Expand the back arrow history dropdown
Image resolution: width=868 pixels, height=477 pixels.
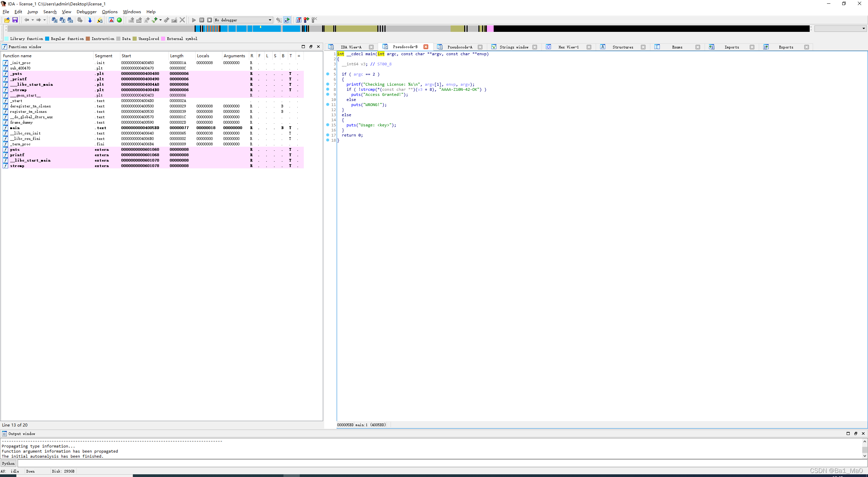point(33,20)
